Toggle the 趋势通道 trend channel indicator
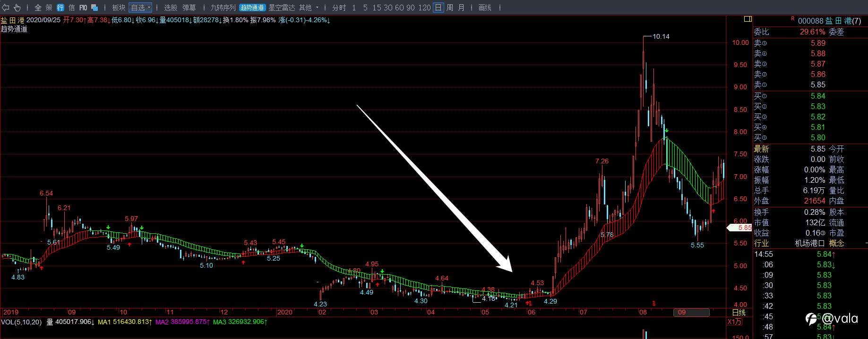 point(252,8)
